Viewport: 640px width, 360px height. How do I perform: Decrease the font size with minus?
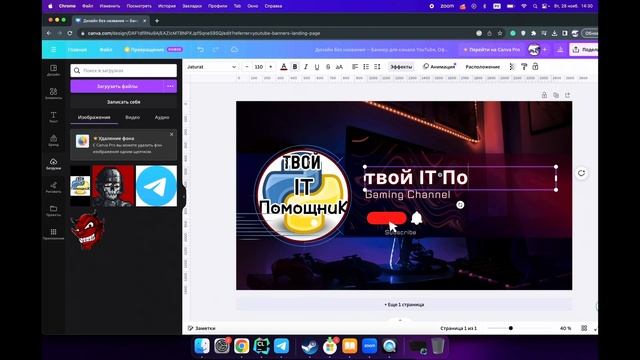point(247,67)
